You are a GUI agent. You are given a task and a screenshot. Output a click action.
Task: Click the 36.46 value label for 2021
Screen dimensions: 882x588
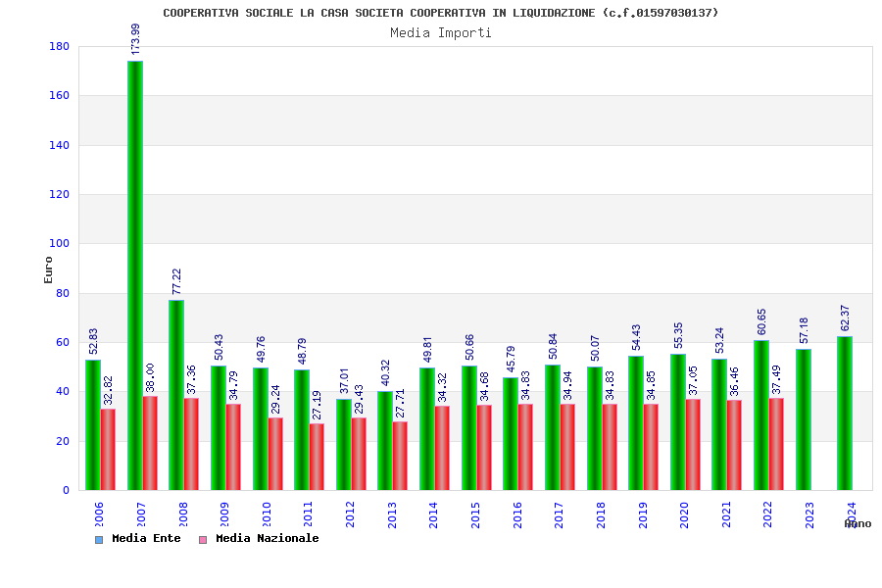[735, 381]
